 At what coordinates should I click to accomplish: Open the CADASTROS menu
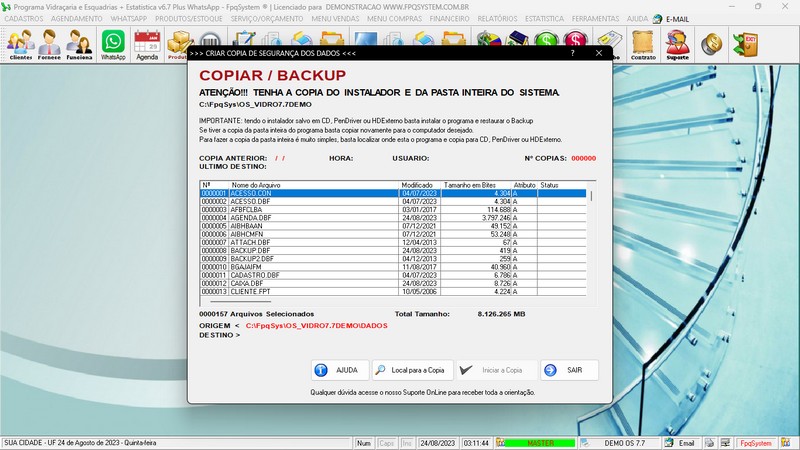pos(24,19)
